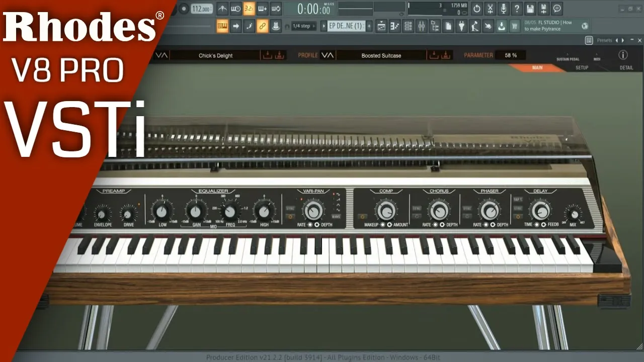Click the Phaser RATE/DEPTH knob
Viewport: 644px width, 362px height.
(490, 210)
